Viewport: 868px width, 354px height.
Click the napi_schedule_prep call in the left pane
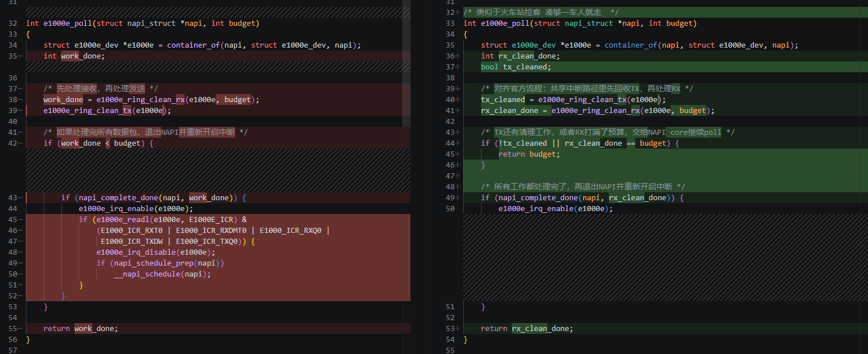[154, 263]
